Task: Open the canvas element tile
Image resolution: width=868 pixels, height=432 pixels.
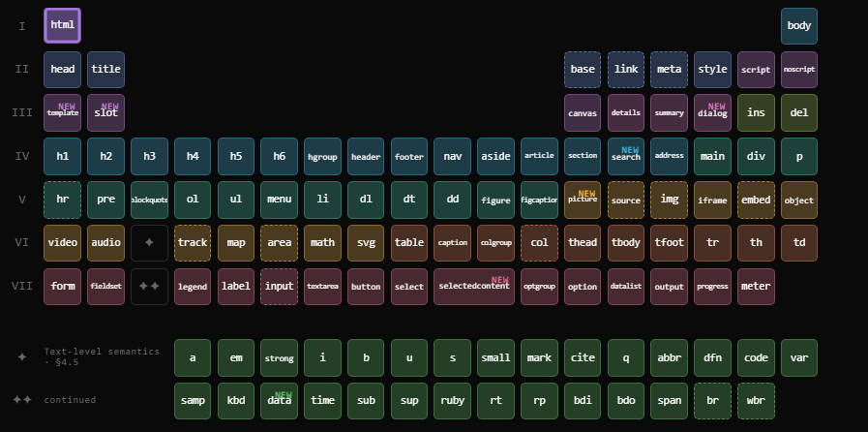Action: tap(583, 113)
